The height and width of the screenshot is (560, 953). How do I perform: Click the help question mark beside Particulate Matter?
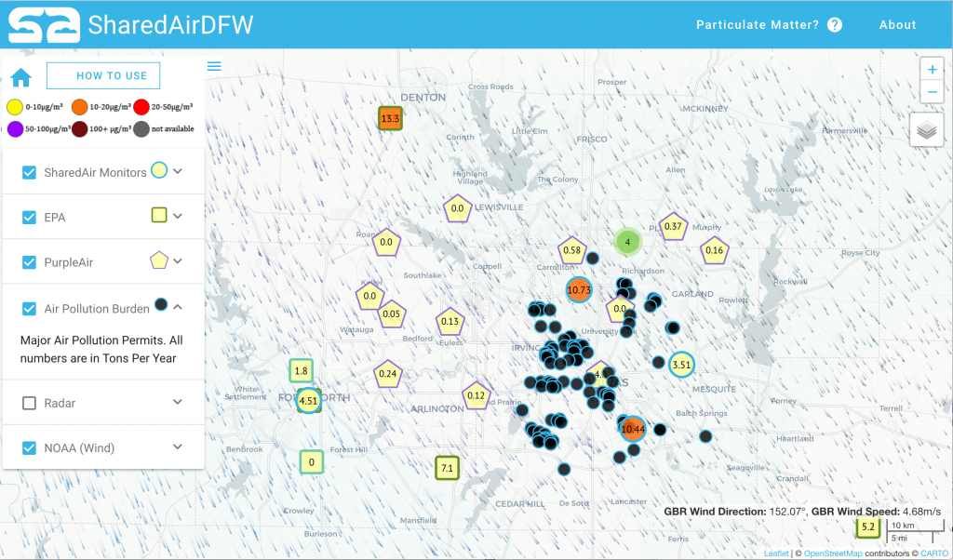click(834, 25)
